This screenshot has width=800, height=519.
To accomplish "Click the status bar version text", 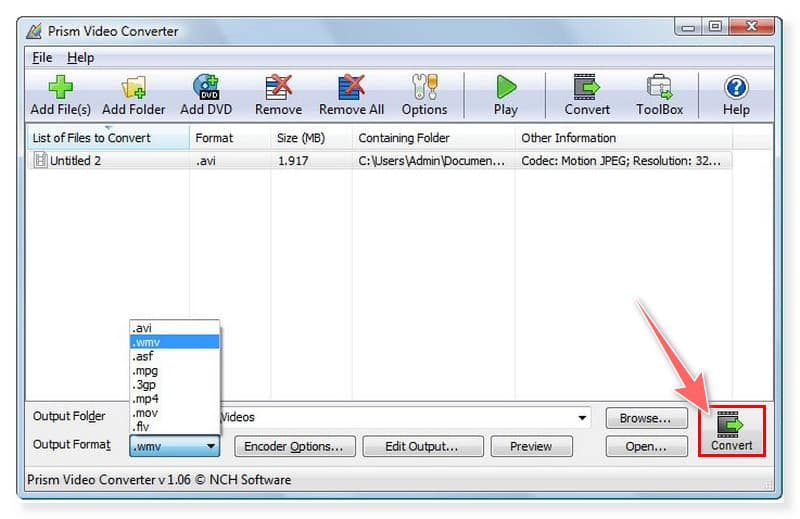I will point(159,480).
